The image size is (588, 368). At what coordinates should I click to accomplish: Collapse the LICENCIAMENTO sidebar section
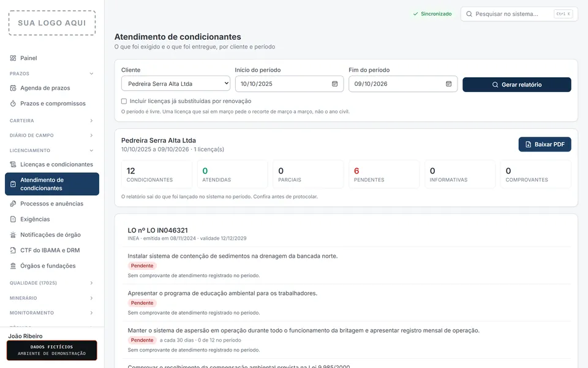91,151
